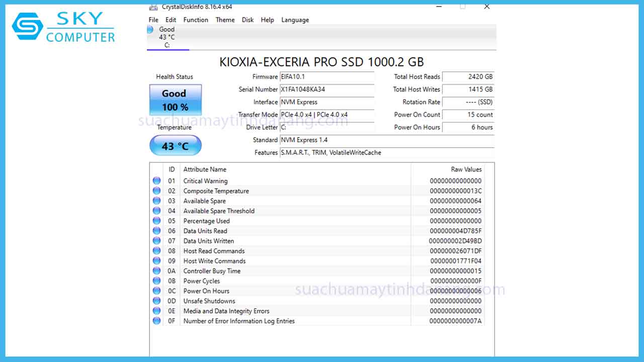Click the status orb for Host Write Commands
The height and width of the screenshot is (362, 644).
(156, 261)
